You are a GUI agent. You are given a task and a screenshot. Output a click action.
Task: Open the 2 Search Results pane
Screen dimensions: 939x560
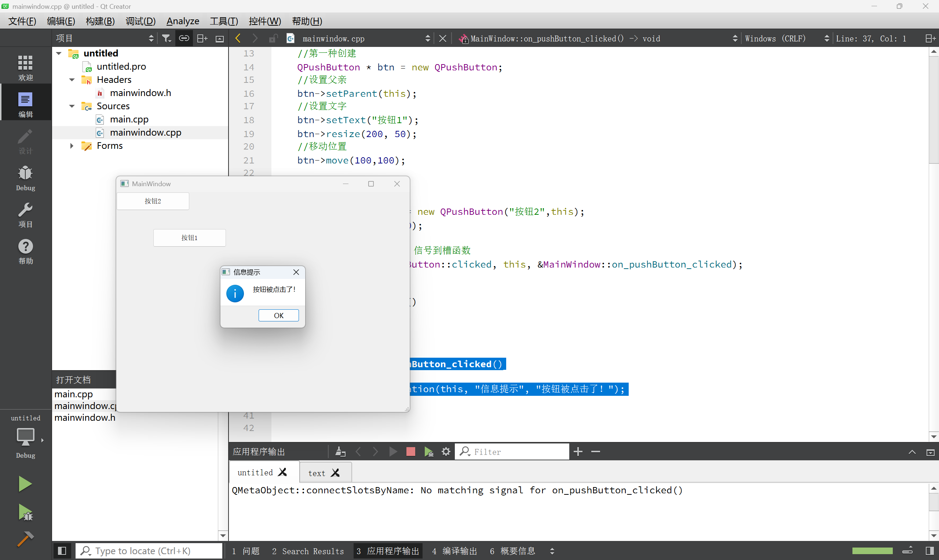(308, 551)
